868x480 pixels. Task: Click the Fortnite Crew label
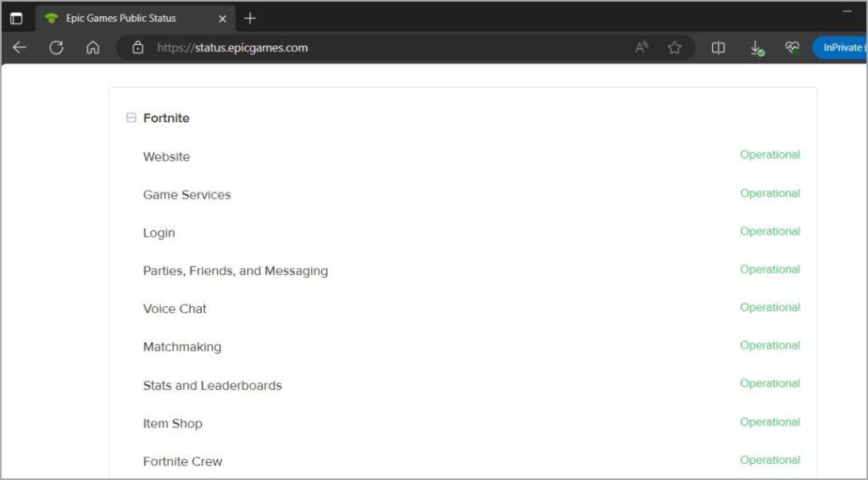click(x=182, y=461)
